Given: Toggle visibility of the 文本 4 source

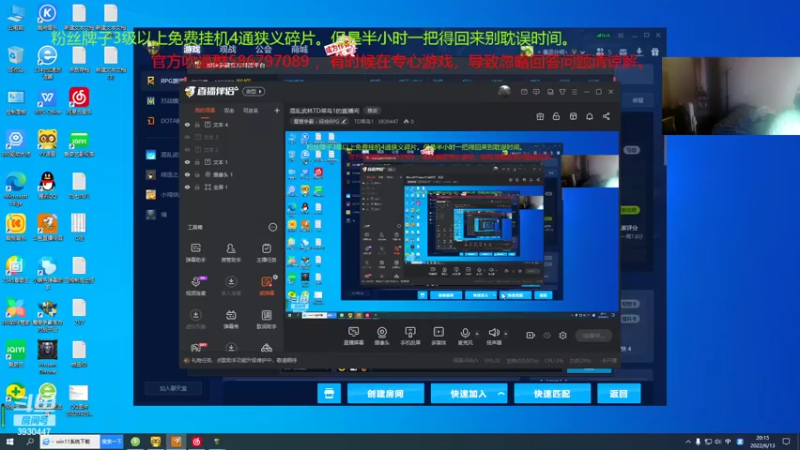Looking at the screenshot, I should click(x=187, y=124).
